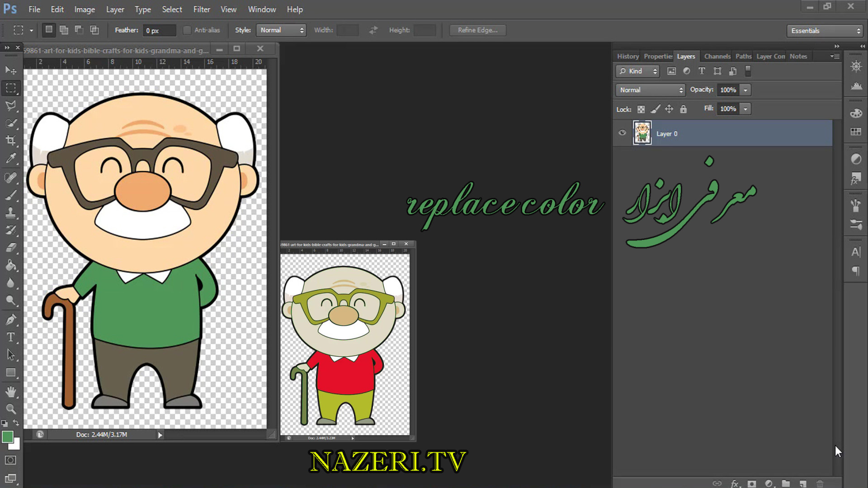Select the Brush tool
Viewport: 868px width, 488px height.
(x=11, y=195)
